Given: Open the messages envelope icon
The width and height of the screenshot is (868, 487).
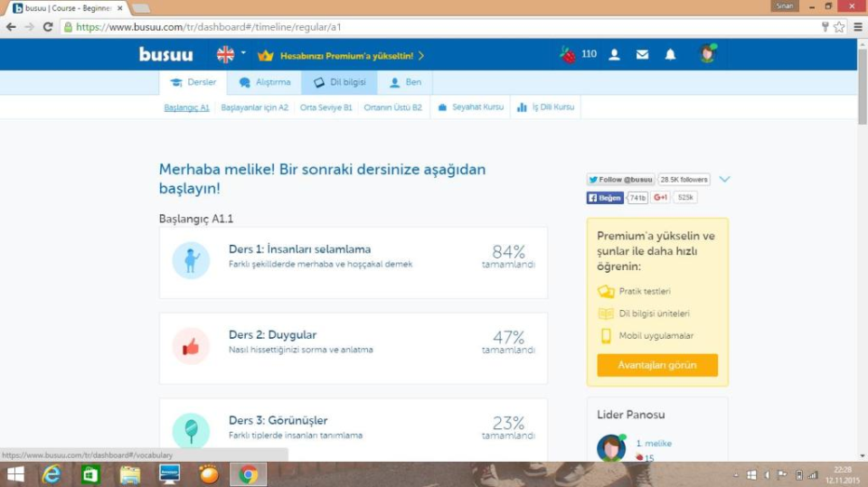Looking at the screenshot, I should [x=642, y=54].
